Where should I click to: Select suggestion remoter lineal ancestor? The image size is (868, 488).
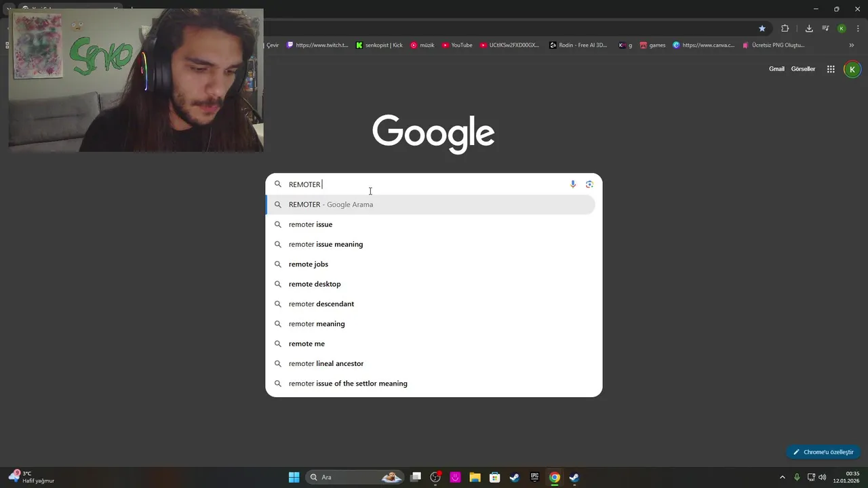tap(434, 363)
